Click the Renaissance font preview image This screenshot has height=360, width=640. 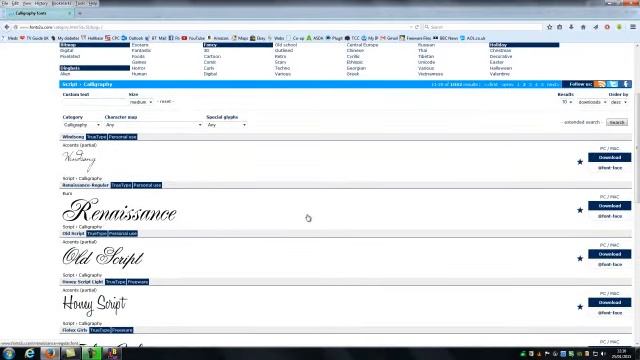(119, 210)
